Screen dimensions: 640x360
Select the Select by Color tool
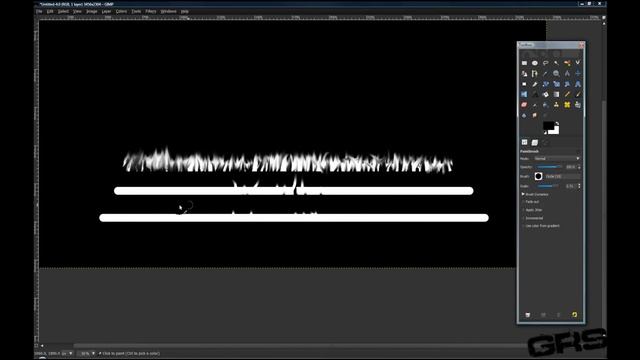[x=567, y=63]
